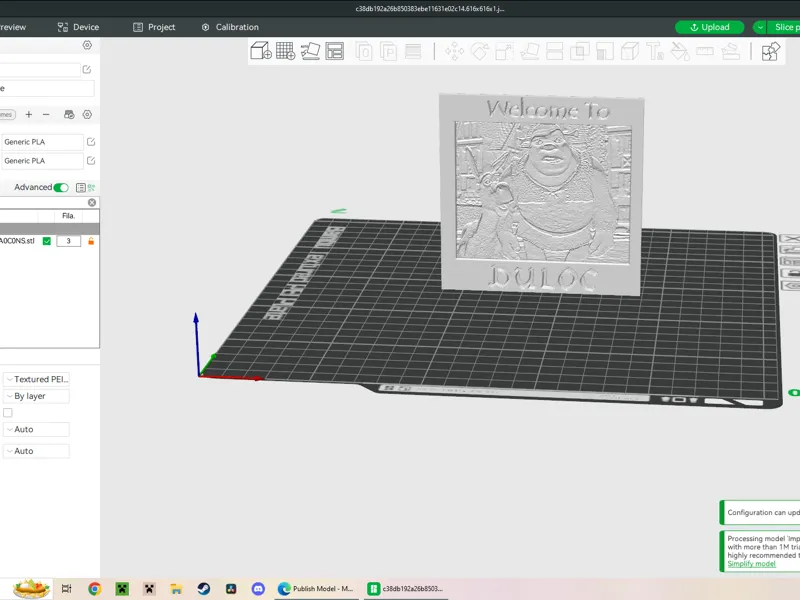Clear the object search field

92,203
